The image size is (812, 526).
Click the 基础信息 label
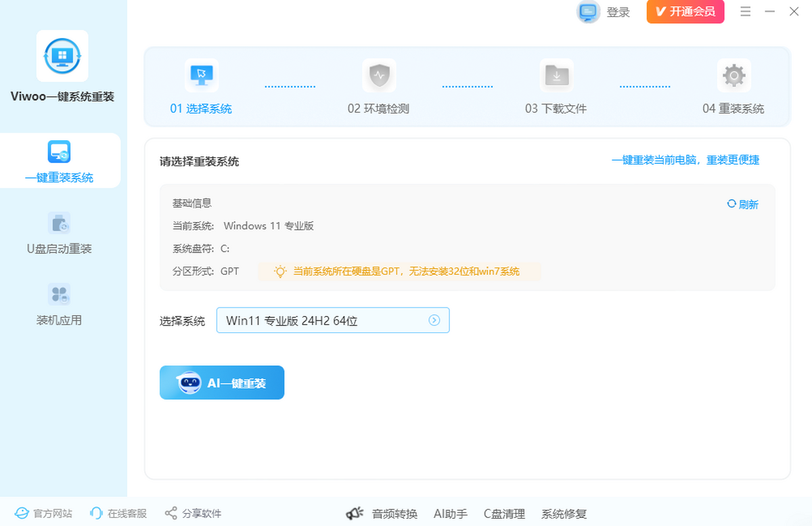click(192, 203)
